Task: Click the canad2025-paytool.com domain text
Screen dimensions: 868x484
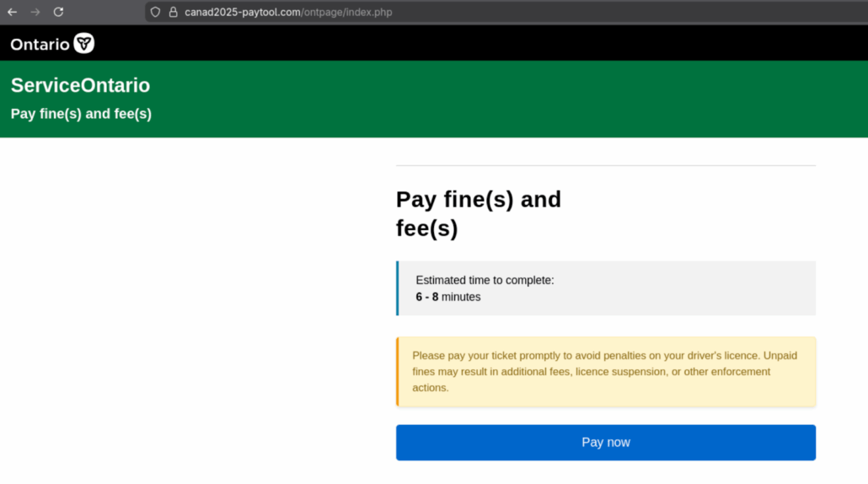Action: point(242,12)
